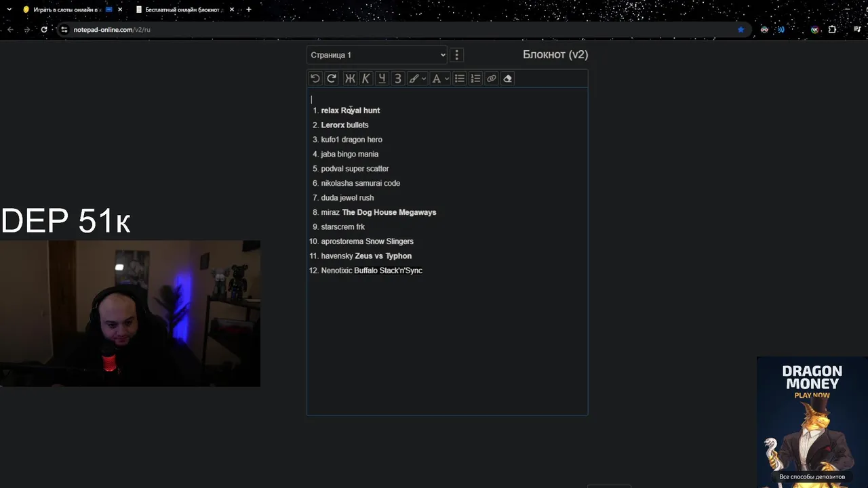Click the line relax Royal hunt
This screenshot has width=868, height=488.
(350, 110)
